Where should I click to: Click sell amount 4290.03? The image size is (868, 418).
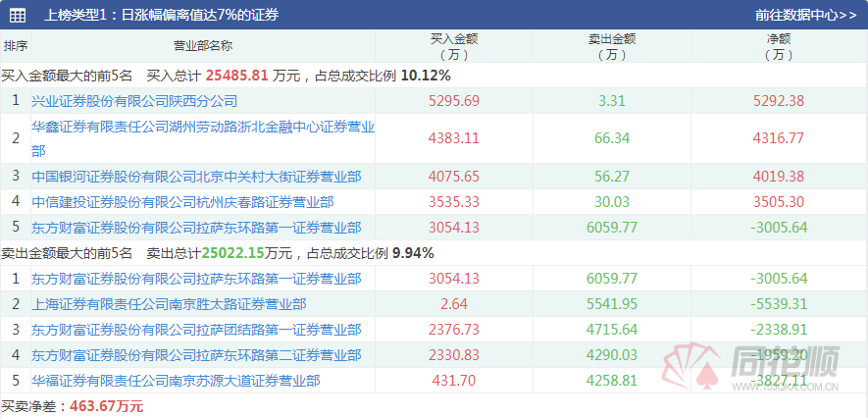pos(612,355)
